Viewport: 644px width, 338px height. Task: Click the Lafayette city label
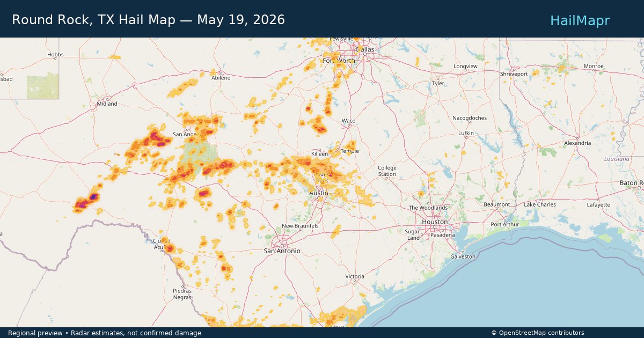598,205
